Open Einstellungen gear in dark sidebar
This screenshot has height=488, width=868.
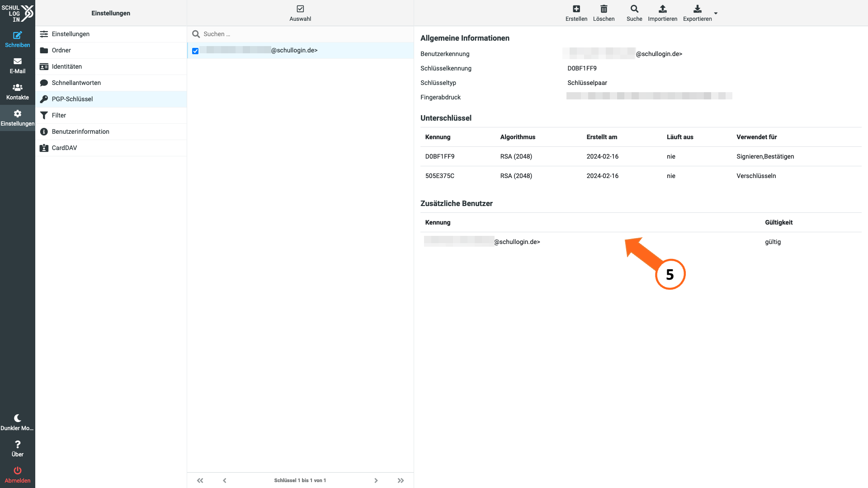point(18,118)
